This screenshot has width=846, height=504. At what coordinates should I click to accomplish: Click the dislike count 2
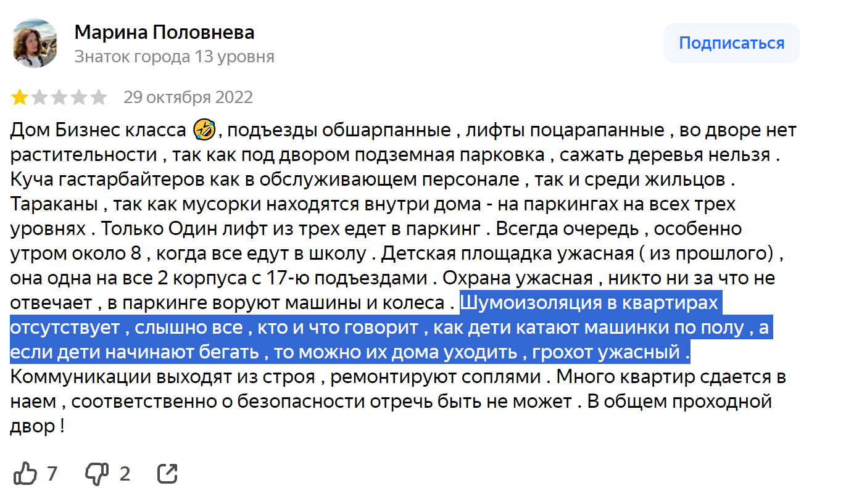pyautogui.click(x=125, y=474)
